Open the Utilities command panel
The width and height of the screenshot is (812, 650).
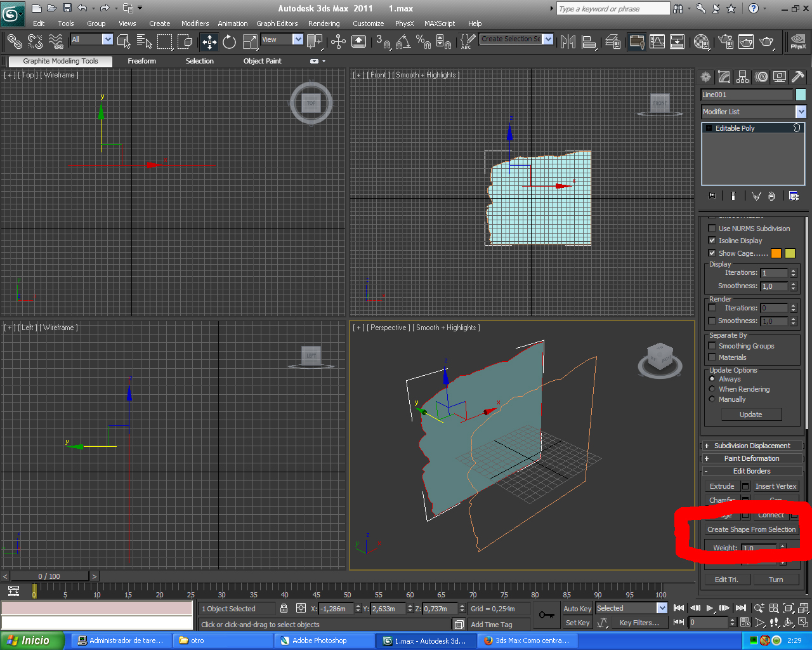798,77
